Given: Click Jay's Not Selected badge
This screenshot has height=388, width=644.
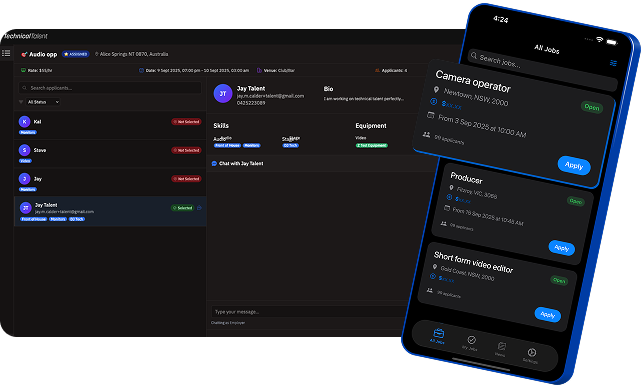Looking at the screenshot, I should (x=186, y=179).
